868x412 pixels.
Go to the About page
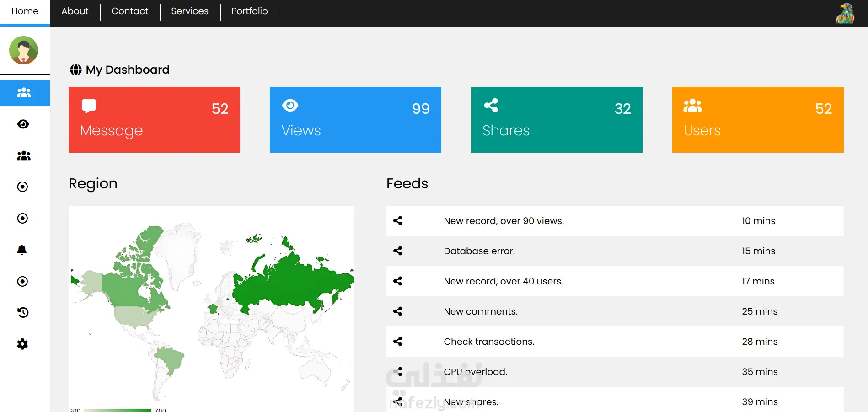[x=75, y=11]
